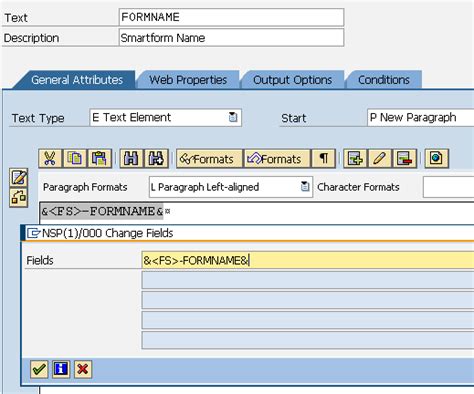Viewport: 474px width, 394px height.
Task: Click the blue information icon
Action: coord(61,369)
